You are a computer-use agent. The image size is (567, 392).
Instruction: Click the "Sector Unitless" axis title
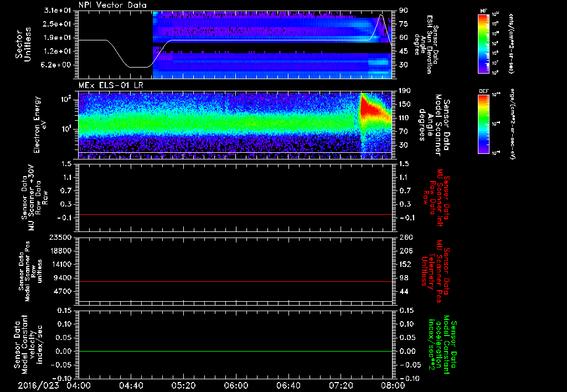tap(23, 44)
